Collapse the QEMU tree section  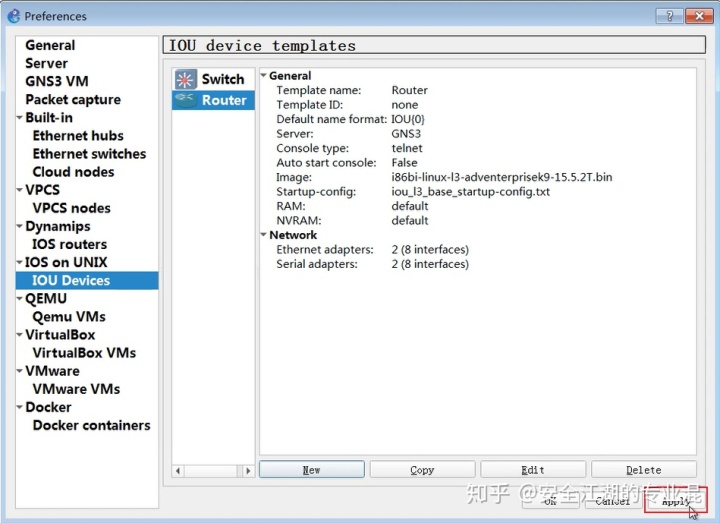coord(19,298)
